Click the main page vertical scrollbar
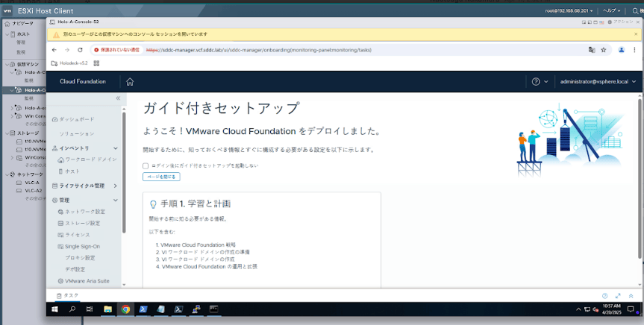644x325 pixels. point(640,178)
